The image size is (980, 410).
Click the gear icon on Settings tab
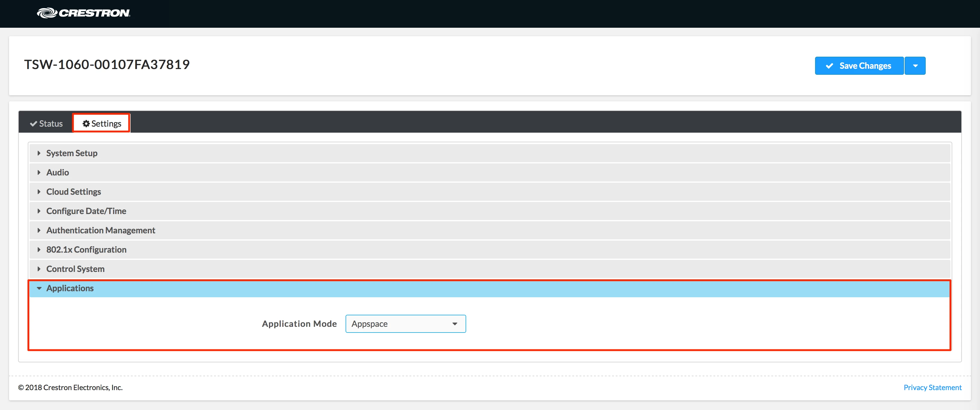(86, 124)
